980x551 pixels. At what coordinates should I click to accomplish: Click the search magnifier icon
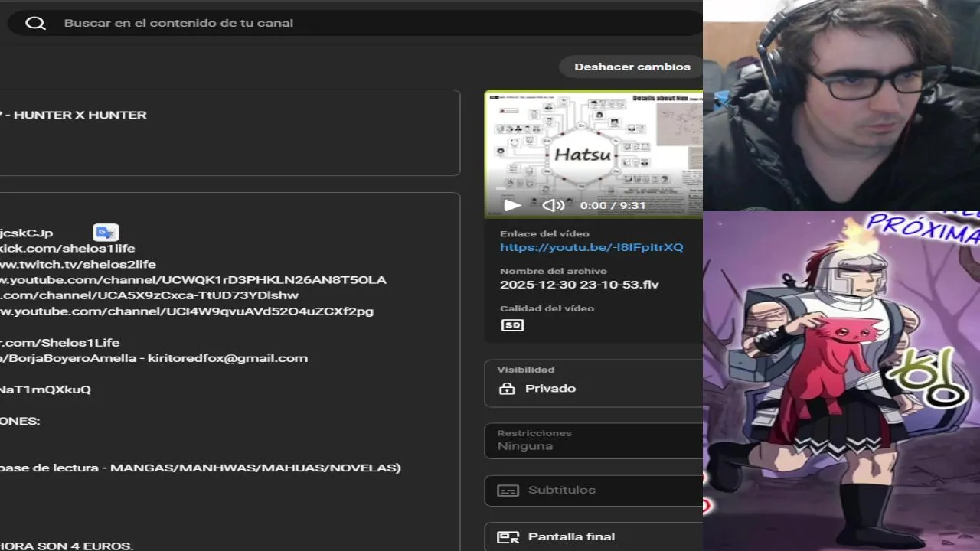tap(35, 23)
